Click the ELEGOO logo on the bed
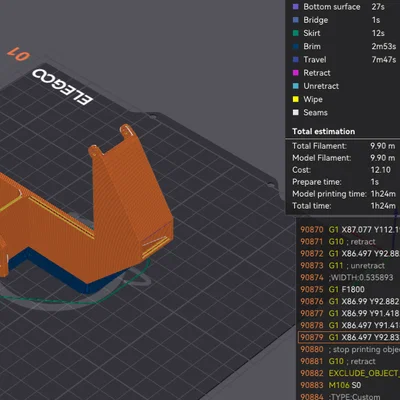This screenshot has width=400, height=400. 62,86
